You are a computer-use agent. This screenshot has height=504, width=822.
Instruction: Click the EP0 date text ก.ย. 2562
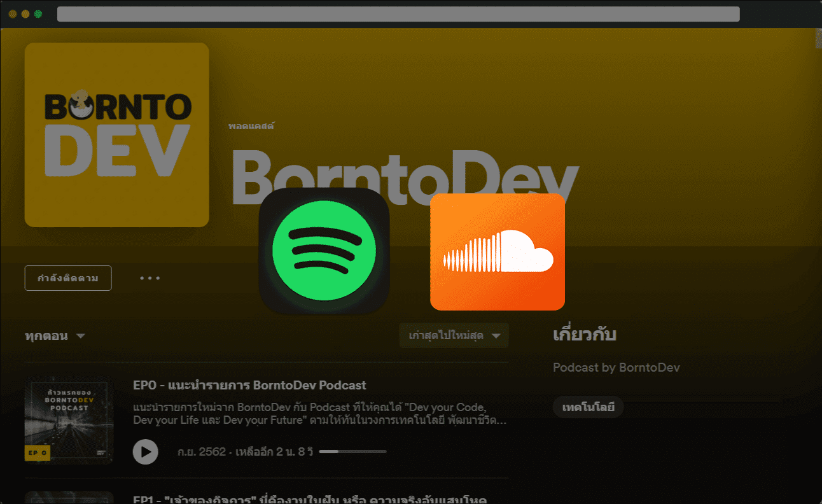coord(202,452)
